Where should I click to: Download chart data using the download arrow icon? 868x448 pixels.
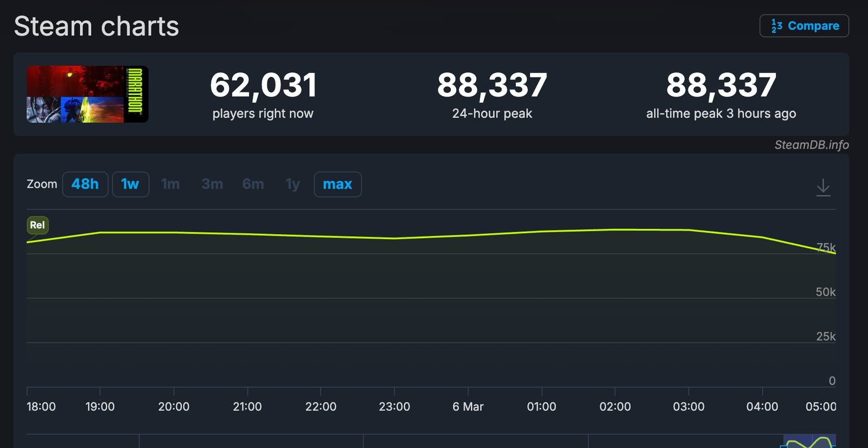pos(823,187)
